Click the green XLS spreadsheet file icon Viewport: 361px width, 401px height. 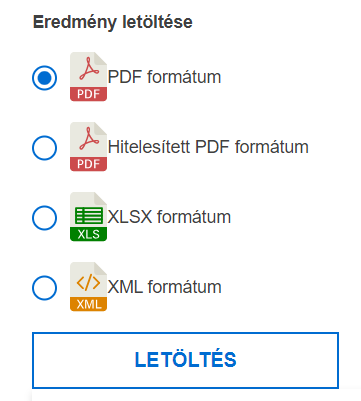click(x=88, y=217)
